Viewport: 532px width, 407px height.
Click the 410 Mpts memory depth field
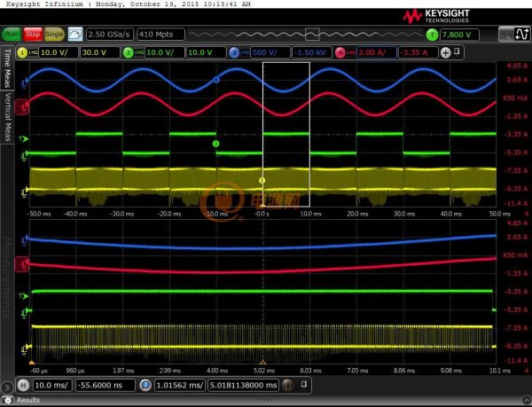(160, 35)
